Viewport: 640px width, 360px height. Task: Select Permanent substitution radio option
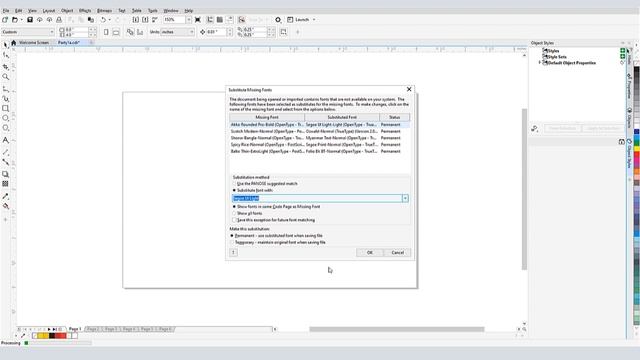pyautogui.click(x=232, y=236)
